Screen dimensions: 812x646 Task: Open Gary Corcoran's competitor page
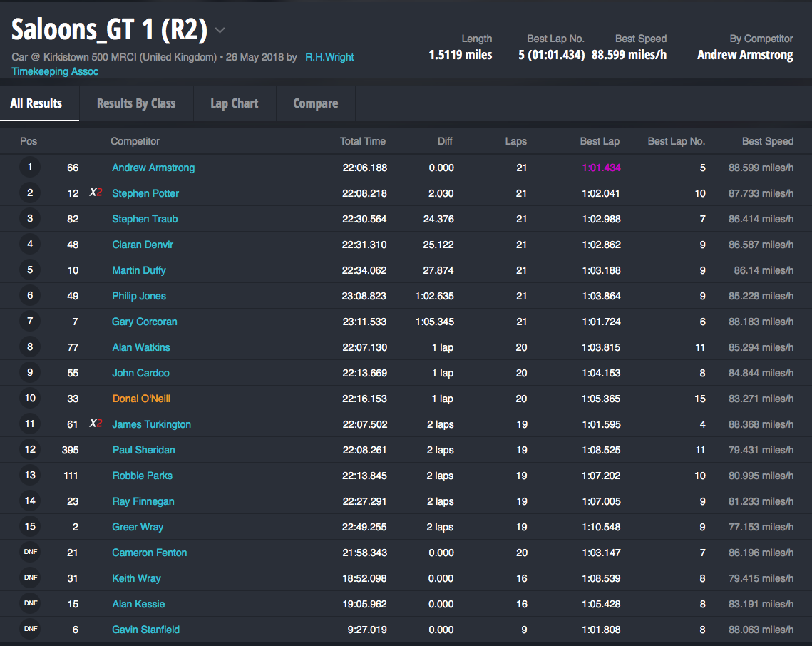(145, 322)
